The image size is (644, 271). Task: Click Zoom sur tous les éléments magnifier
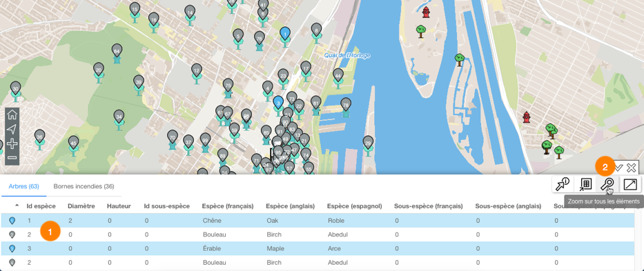click(x=607, y=184)
